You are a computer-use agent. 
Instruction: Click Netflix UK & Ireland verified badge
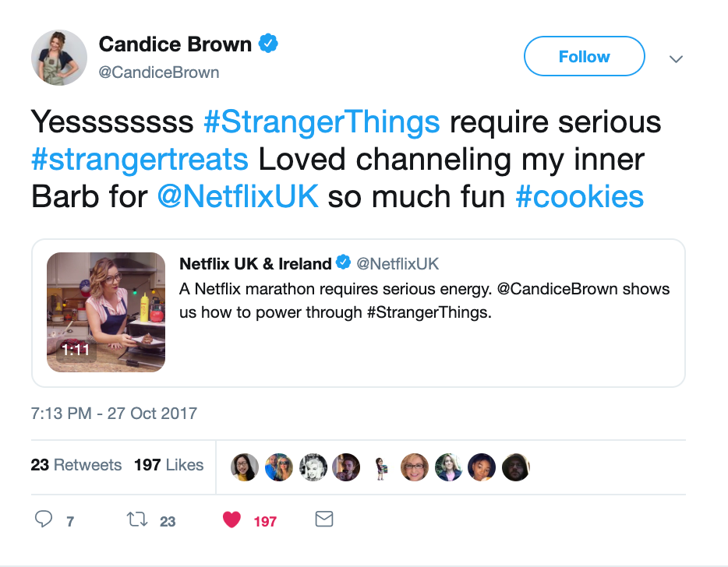pyautogui.click(x=343, y=263)
